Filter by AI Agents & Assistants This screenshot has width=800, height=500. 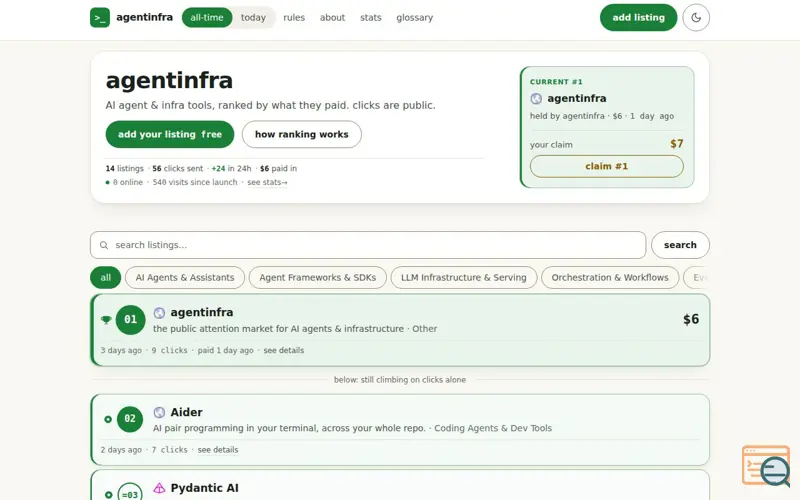185,278
